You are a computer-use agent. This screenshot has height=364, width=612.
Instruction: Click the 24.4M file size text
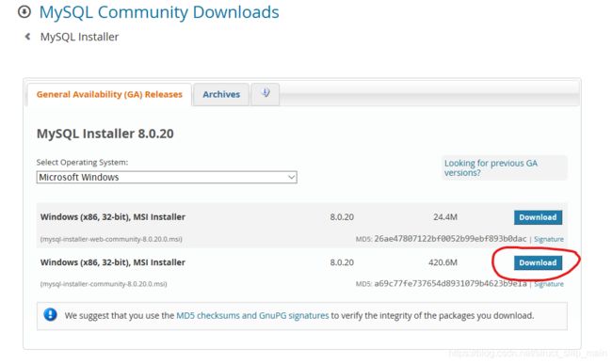[x=445, y=217]
